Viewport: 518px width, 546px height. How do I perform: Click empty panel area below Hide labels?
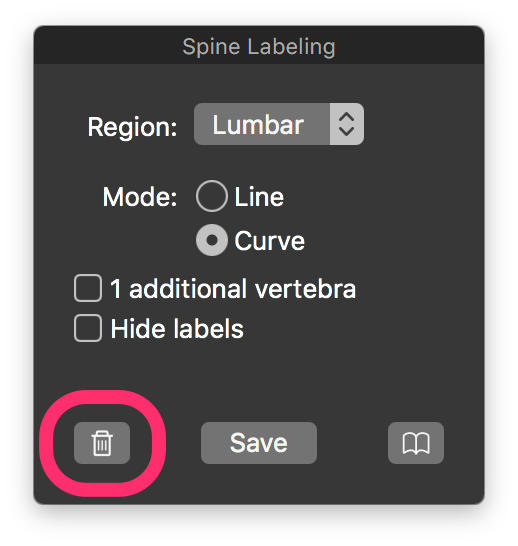point(259,381)
